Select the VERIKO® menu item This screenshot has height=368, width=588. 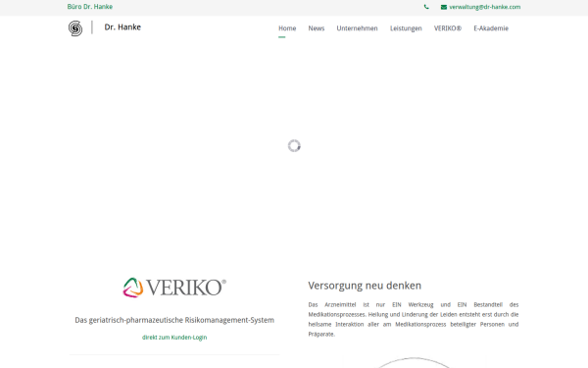[448, 28]
